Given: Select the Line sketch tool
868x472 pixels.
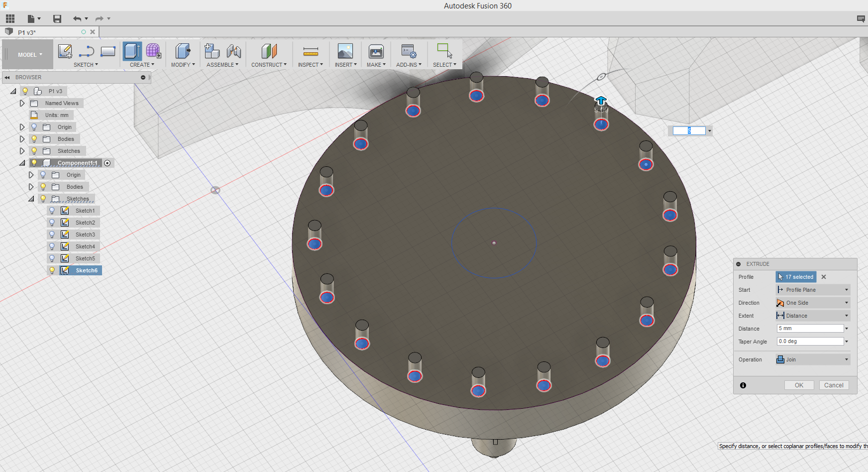Looking at the screenshot, I should 87,51.
